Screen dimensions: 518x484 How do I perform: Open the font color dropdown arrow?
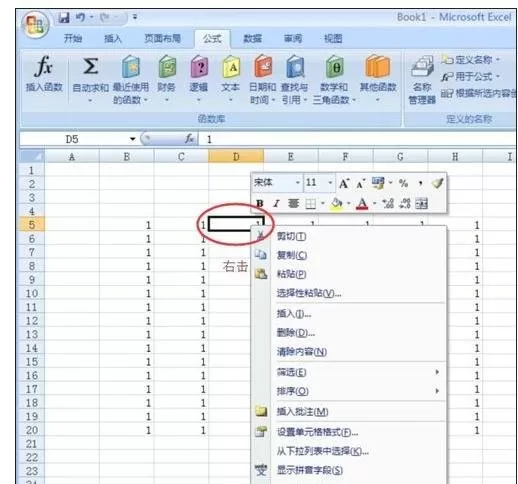(374, 203)
